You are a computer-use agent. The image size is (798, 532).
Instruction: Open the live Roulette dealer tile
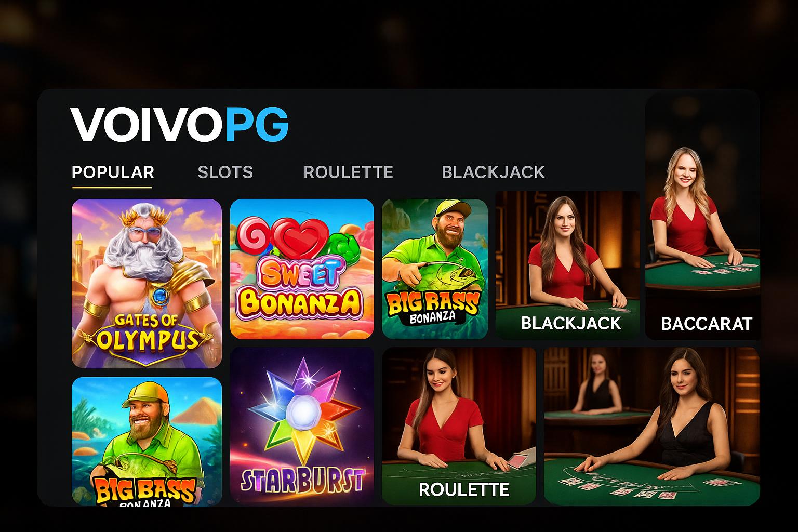pyautogui.click(x=459, y=426)
